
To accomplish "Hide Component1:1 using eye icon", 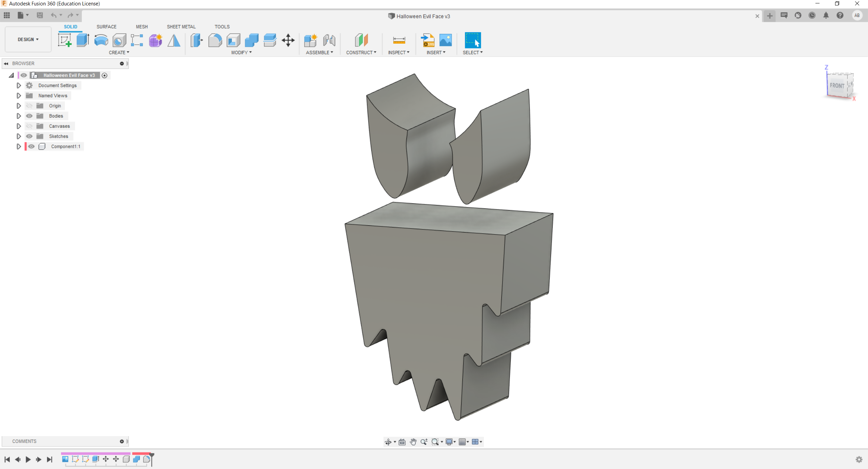I will point(32,146).
